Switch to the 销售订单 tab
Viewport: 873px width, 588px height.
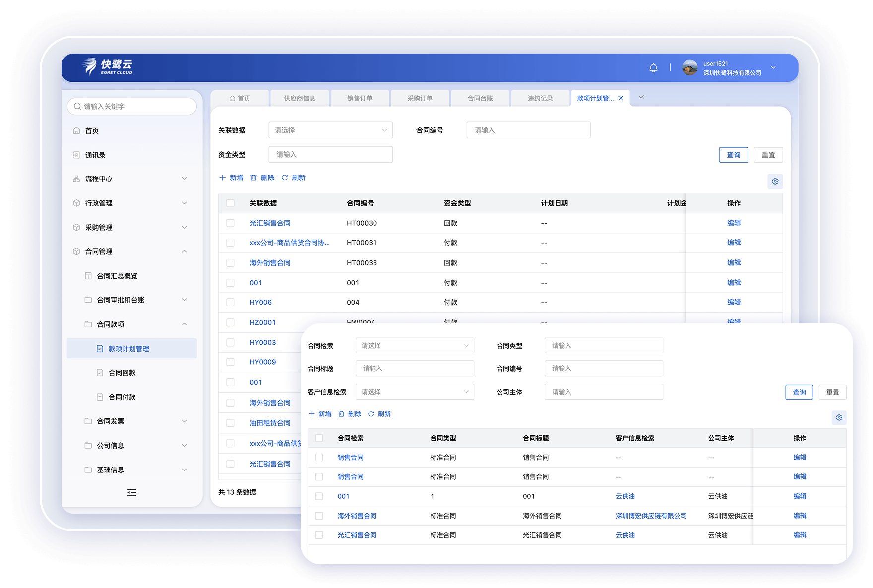pyautogui.click(x=360, y=99)
